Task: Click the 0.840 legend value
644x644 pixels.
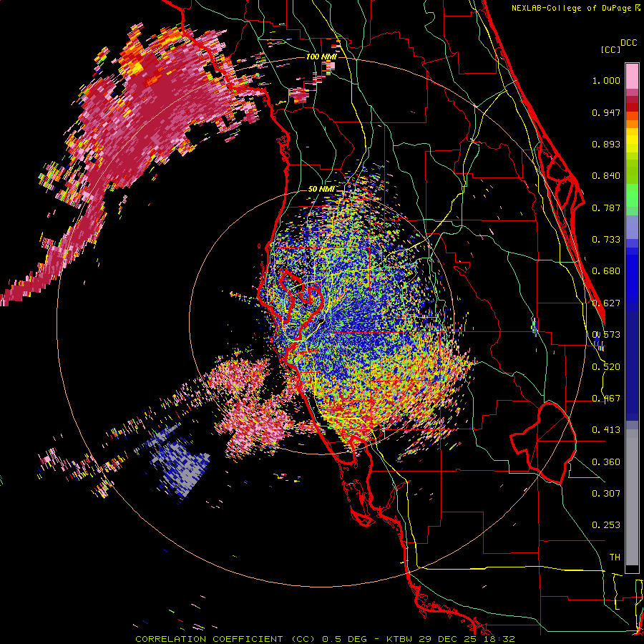Action: click(x=606, y=176)
